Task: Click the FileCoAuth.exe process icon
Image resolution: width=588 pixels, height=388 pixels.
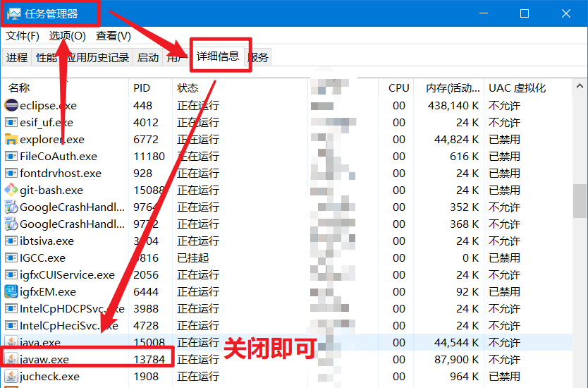Action: point(11,156)
